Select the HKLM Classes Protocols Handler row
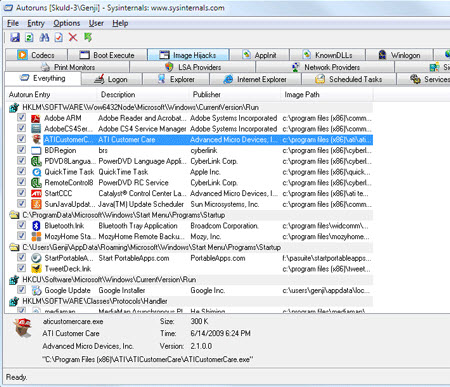Image resolution: width=450 pixels, height=387 pixels. pos(189,301)
